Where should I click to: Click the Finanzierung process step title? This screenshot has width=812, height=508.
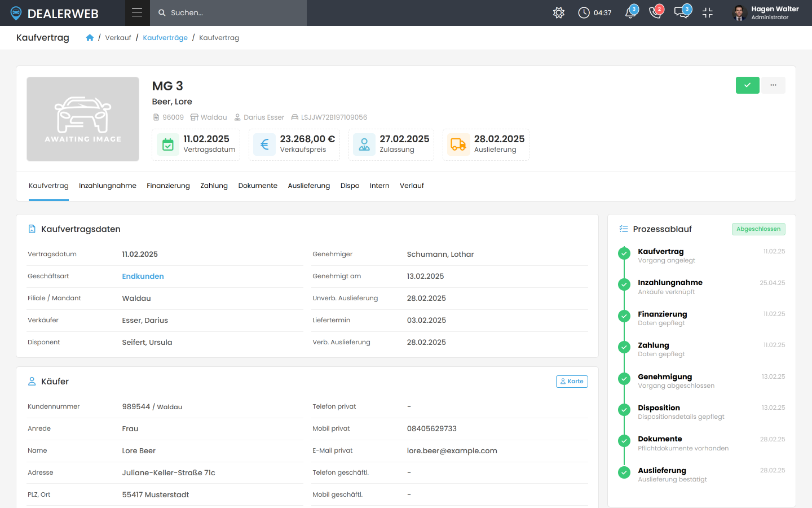coord(663,314)
